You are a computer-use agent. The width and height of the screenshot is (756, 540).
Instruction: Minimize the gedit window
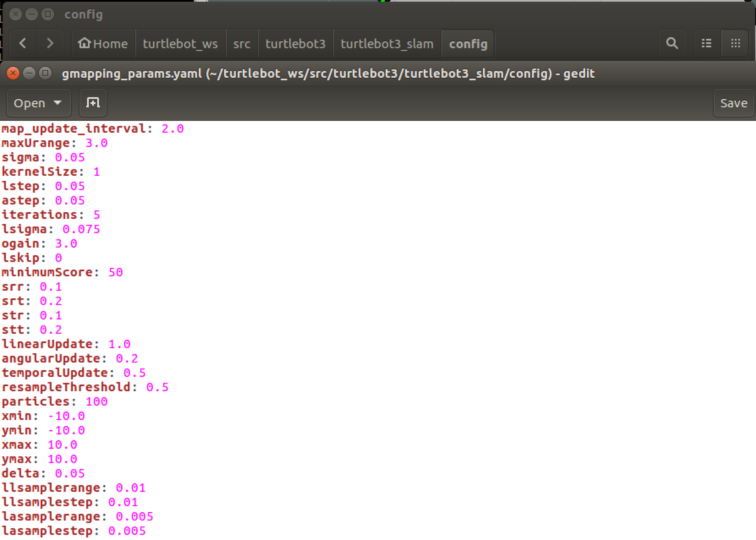29,73
